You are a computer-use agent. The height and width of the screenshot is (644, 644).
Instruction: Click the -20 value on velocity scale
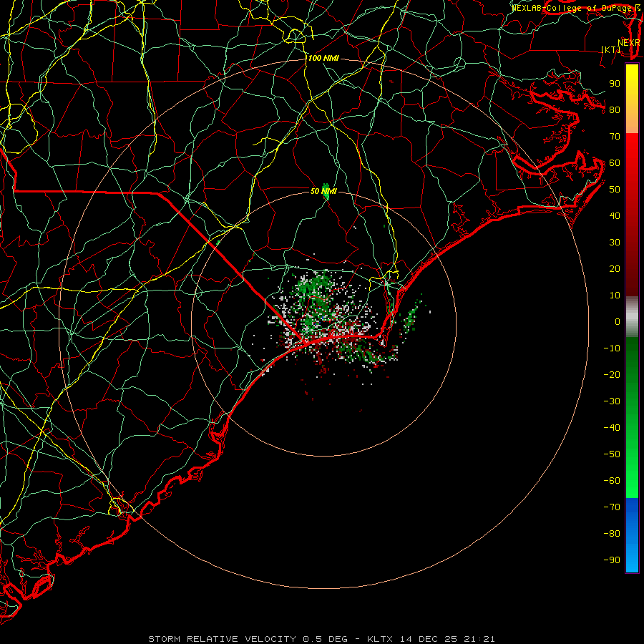click(x=612, y=374)
